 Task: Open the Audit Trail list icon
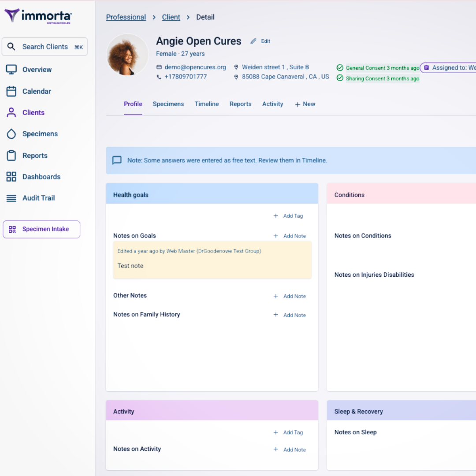click(x=11, y=198)
